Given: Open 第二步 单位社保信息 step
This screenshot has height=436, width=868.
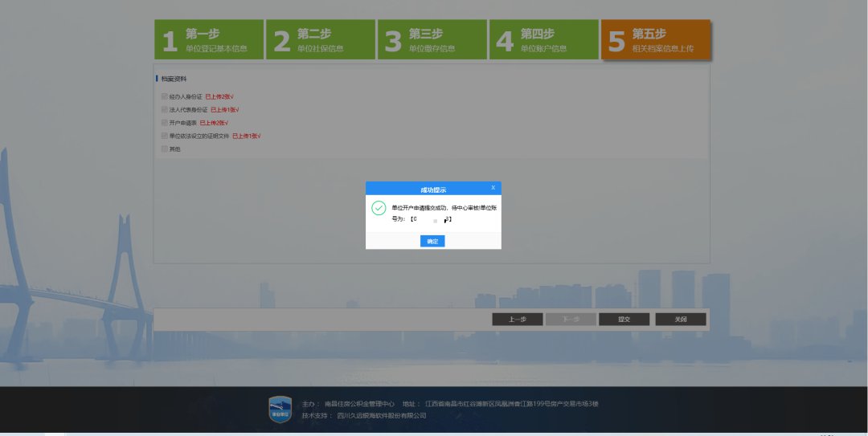Looking at the screenshot, I should 321,40.
